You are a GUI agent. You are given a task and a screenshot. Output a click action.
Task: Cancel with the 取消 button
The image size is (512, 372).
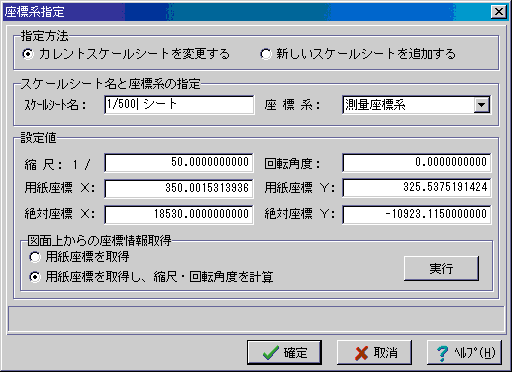pyautogui.click(x=374, y=352)
